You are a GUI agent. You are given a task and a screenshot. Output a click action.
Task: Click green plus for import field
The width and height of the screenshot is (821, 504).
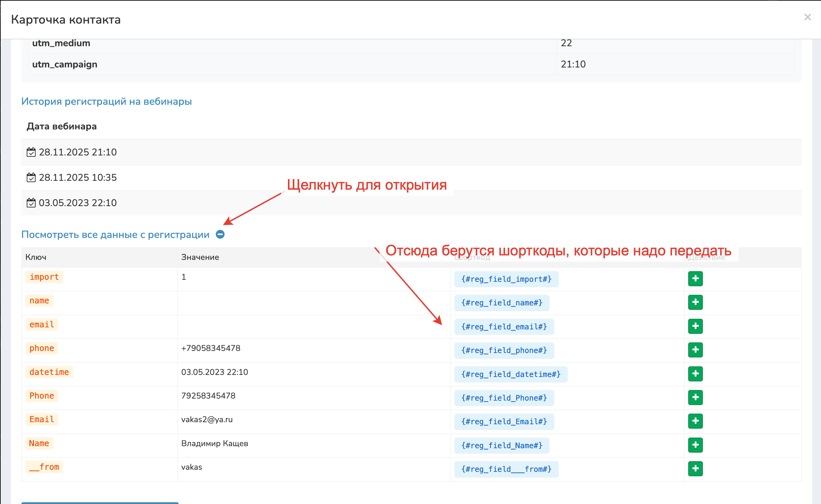click(x=695, y=279)
